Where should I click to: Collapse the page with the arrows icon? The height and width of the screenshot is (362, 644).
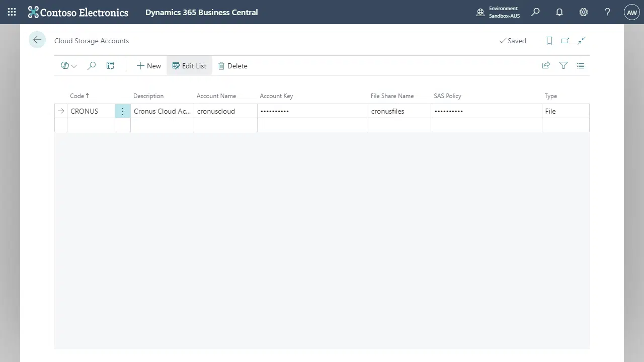pos(582,41)
